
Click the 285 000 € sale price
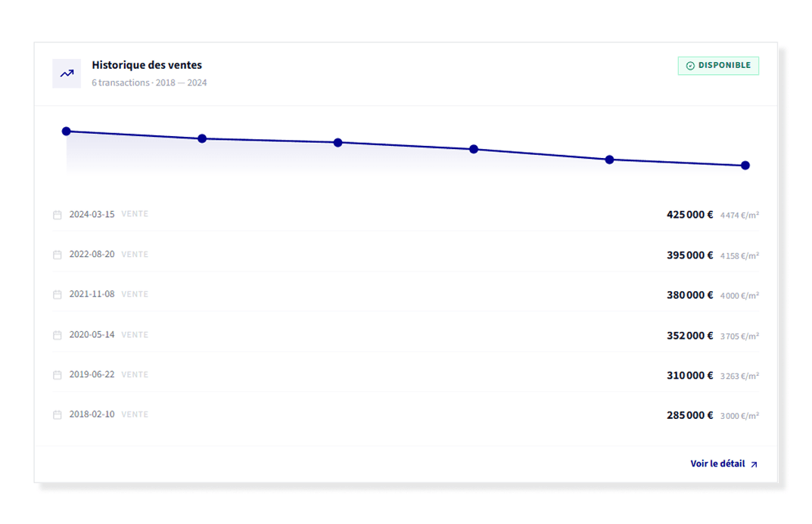click(x=689, y=415)
